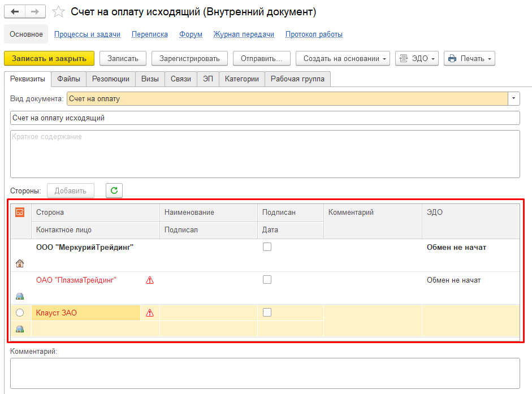532x394 pixels.
Task: Check Подписан box for Клауст ЗАО
Action: coord(267,313)
